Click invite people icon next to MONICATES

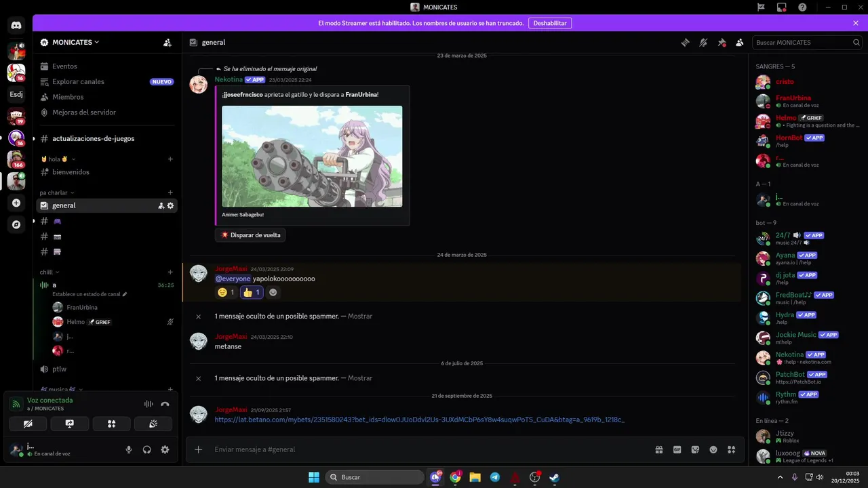[167, 42]
